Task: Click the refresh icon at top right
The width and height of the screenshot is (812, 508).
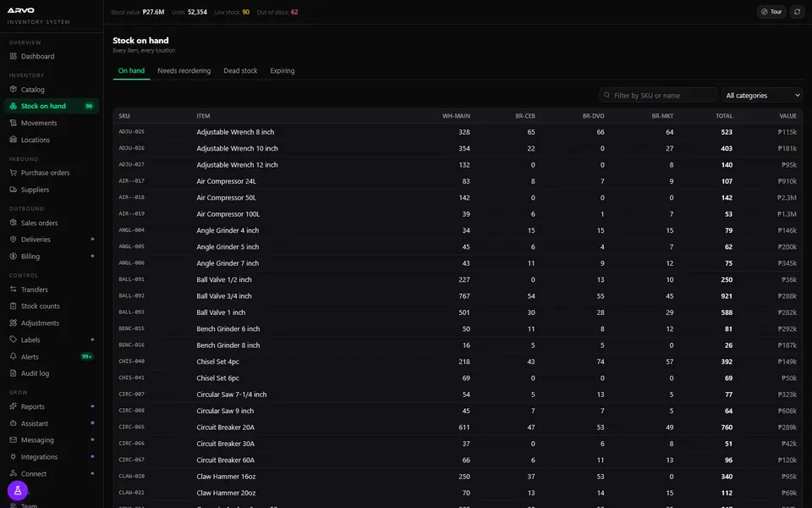Action: (797, 11)
